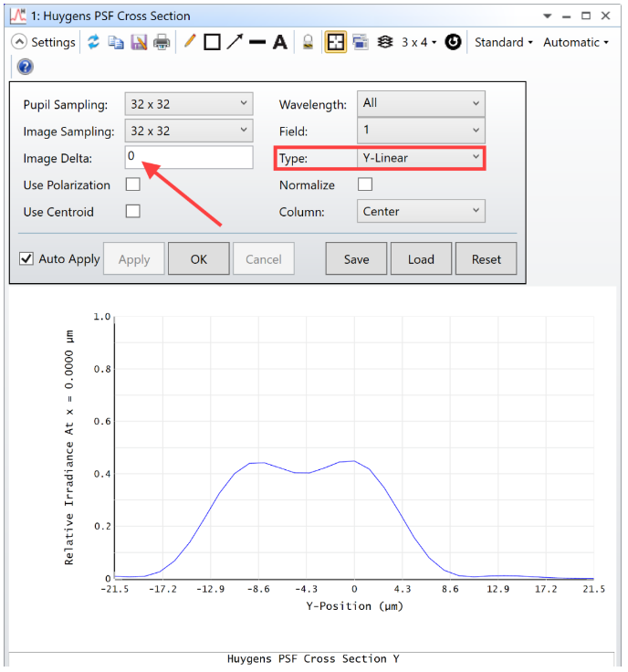Enable the Use Polarization checkbox
628x672 pixels.
pos(132,184)
